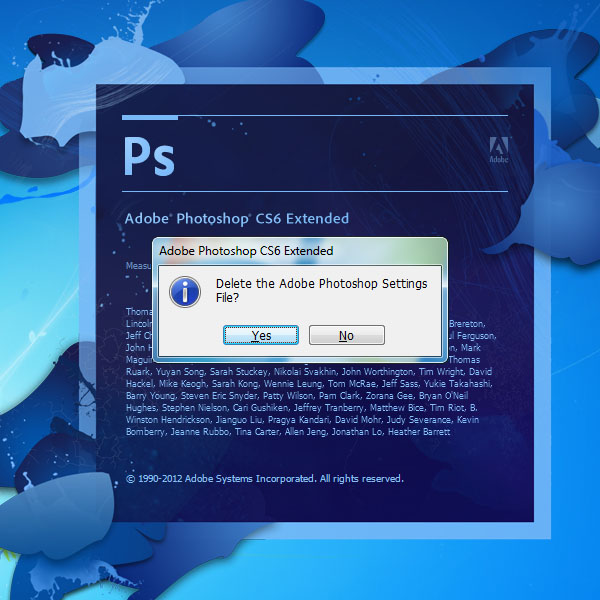
Task: Click the credit name 'Sarah Stuckey'
Action: [x=238, y=372]
